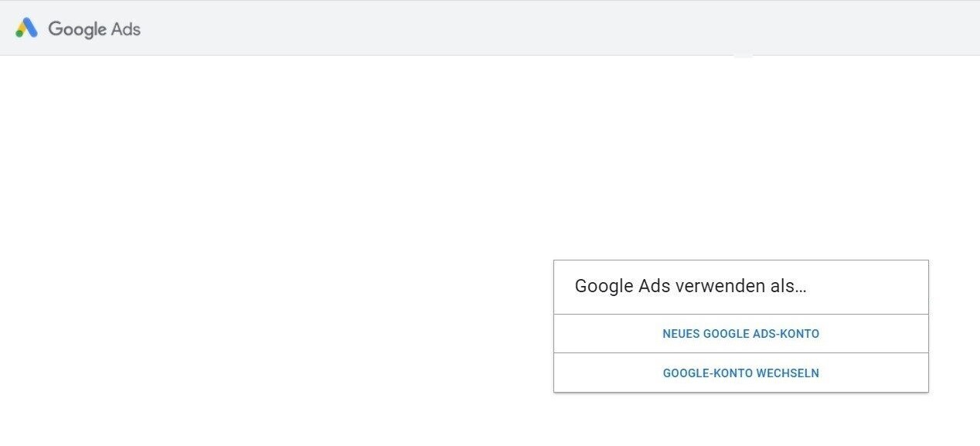Select the "Ads" word in the header
Screen dimensions: 980x446
126,29
